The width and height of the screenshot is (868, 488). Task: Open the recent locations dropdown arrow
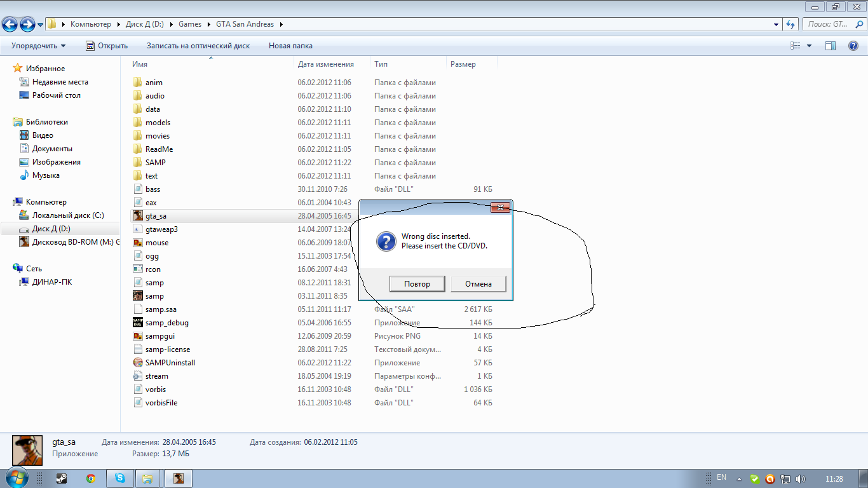click(41, 25)
